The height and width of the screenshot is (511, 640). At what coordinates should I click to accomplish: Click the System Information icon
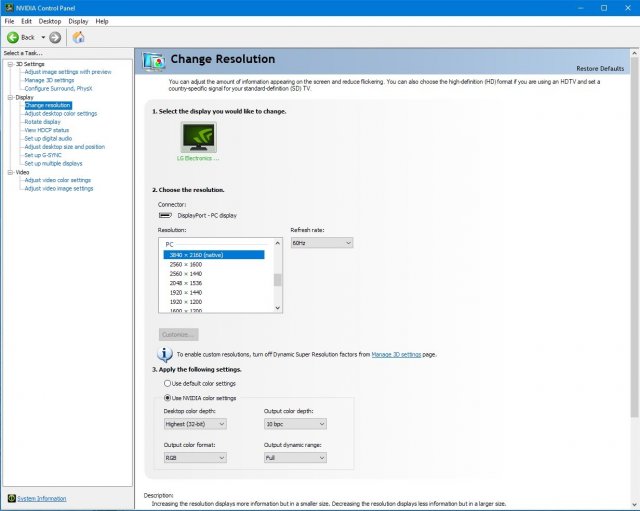[11, 497]
